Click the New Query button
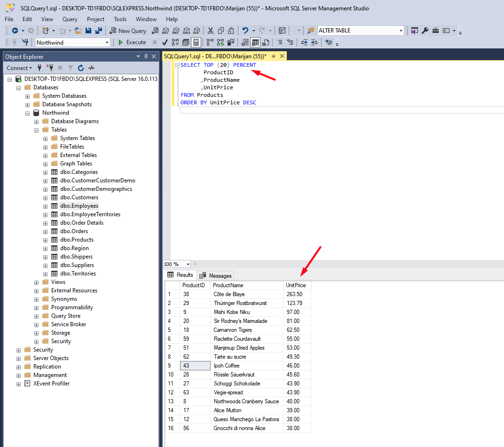 pyautogui.click(x=128, y=31)
